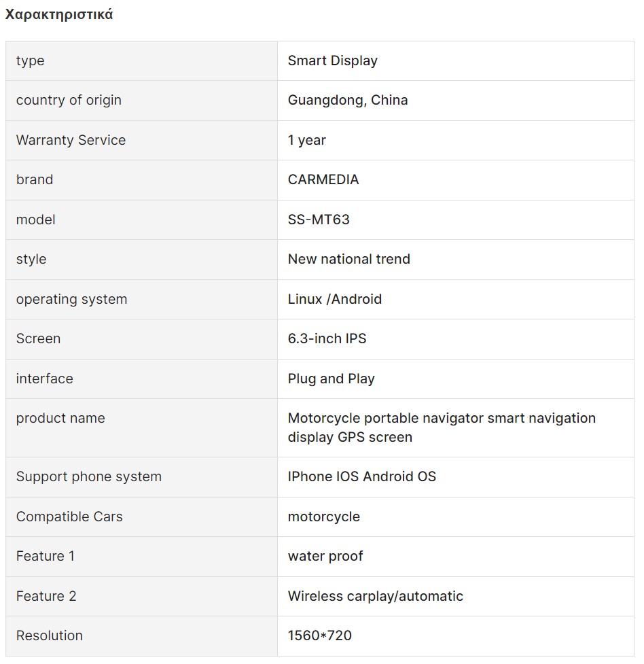Select the 1 year warranty value
Viewport: 644px width, 664px height.
click(x=306, y=140)
